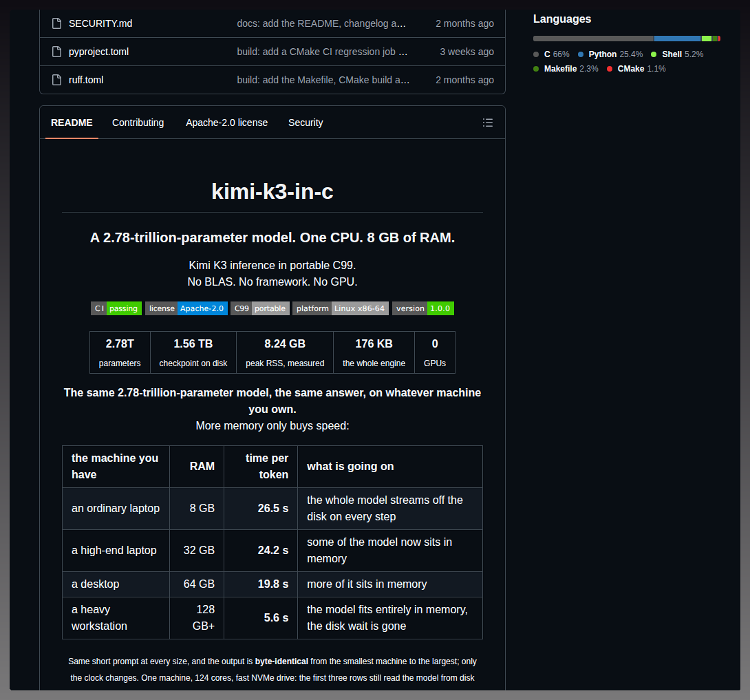Click the '176 KB' whole engine cell
750x700 pixels.
(x=374, y=352)
